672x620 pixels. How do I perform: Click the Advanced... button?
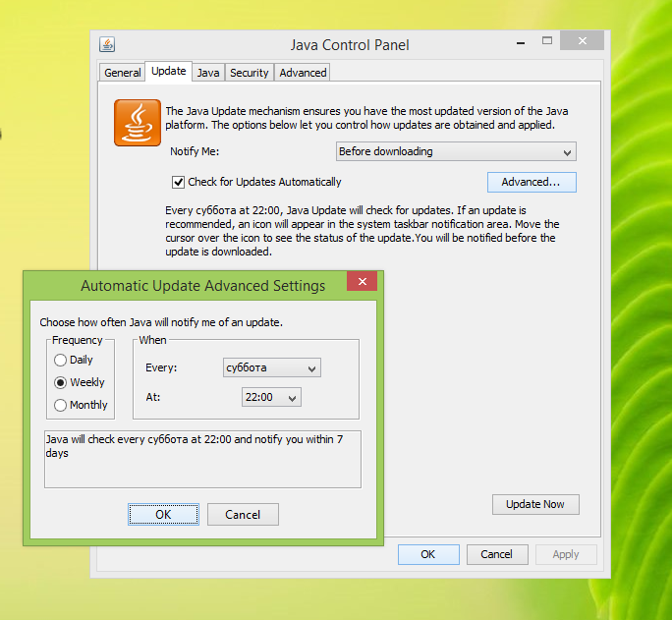(x=532, y=182)
